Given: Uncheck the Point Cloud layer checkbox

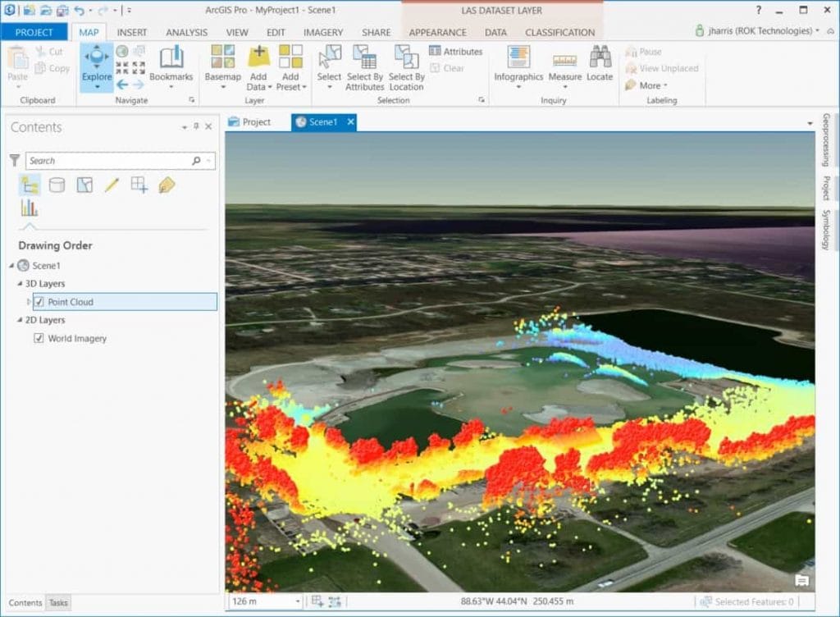Looking at the screenshot, I should 39,302.
